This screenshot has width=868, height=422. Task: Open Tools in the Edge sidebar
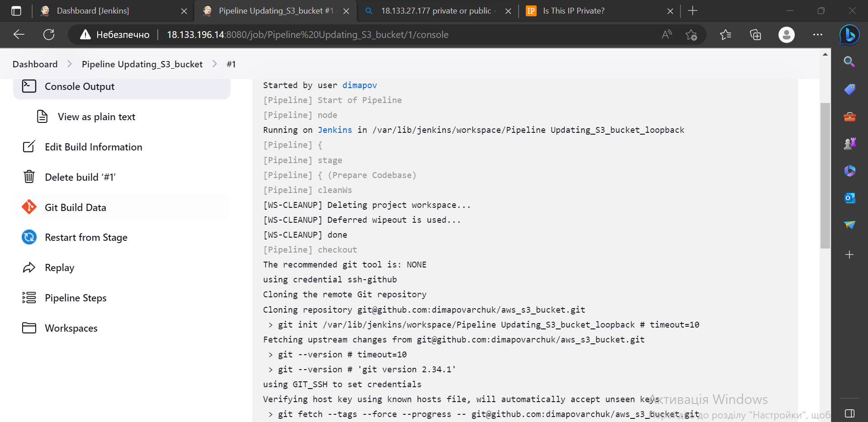click(x=849, y=117)
